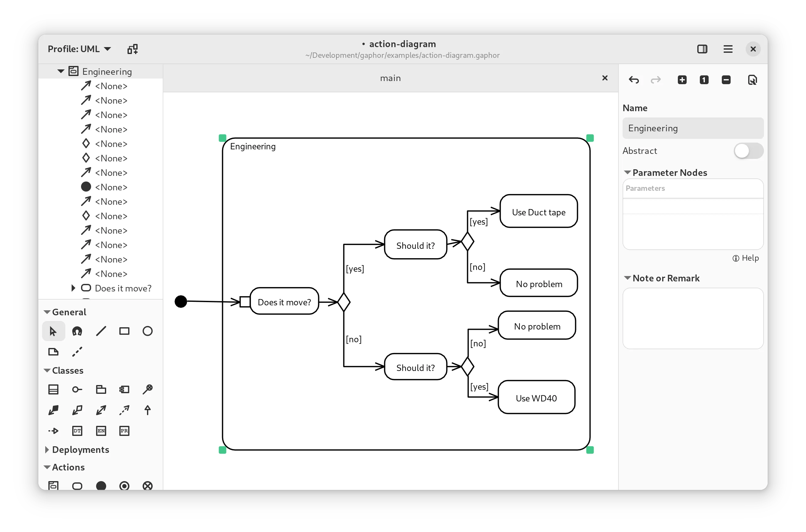Viewport: 806px width, 532px height.
Task: Select the Pointer tool in General
Action: point(53,331)
